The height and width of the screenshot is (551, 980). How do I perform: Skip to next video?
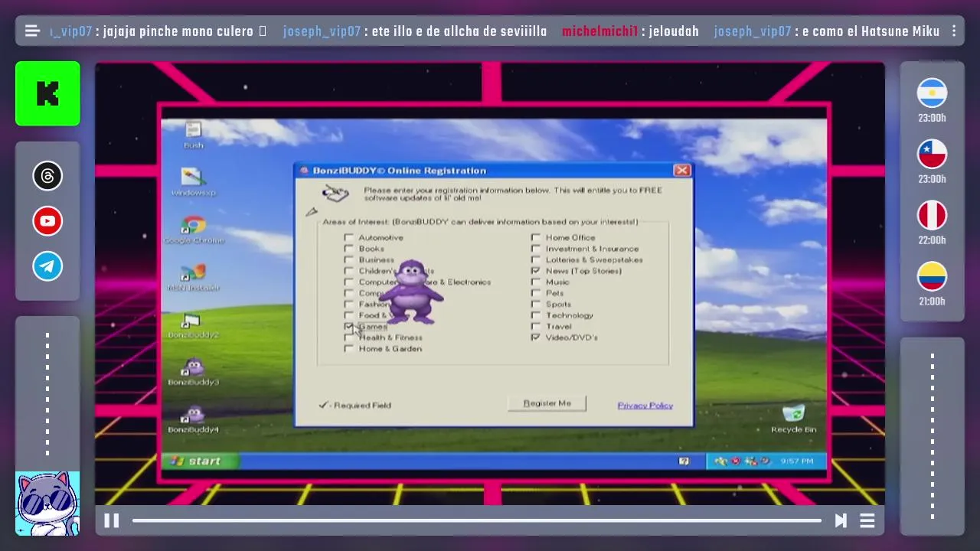coord(841,520)
